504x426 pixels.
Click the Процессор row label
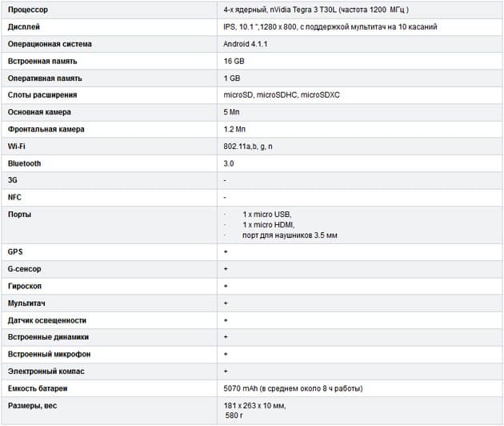pos(28,10)
